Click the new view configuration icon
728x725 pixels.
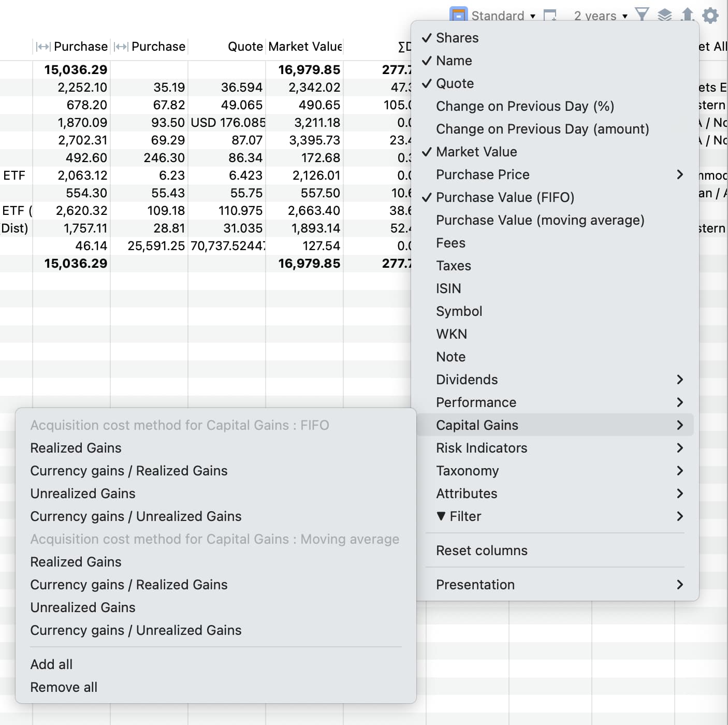point(550,15)
